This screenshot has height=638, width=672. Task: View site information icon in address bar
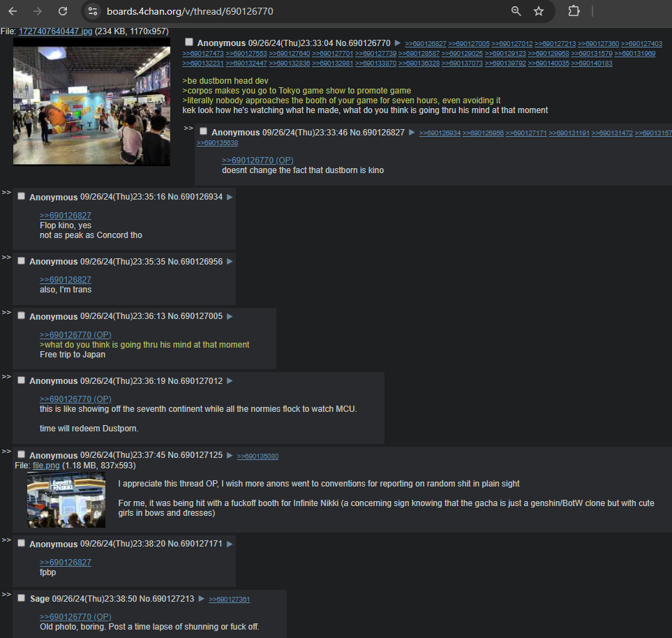(93, 11)
